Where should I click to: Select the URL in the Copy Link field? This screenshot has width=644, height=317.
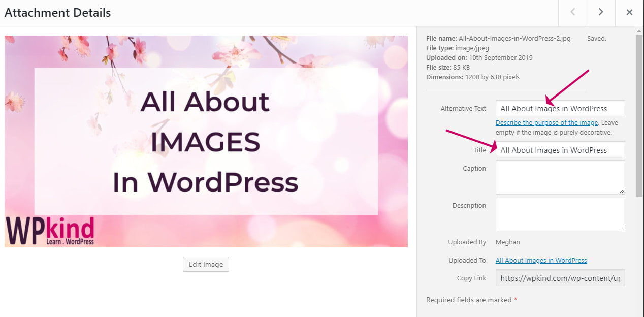point(559,278)
